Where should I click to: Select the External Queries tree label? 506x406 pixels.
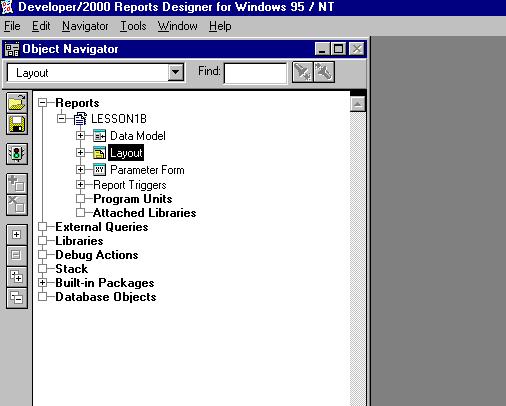tap(102, 227)
